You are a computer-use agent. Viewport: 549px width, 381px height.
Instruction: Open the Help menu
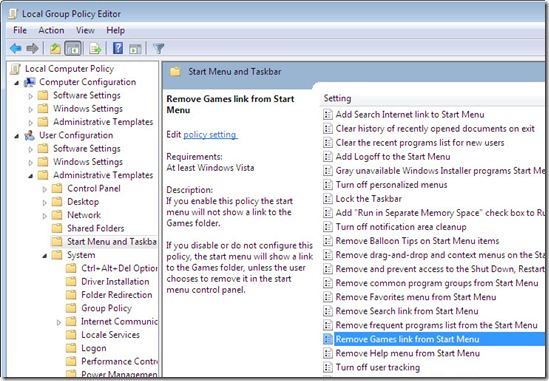pyautogui.click(x=116, y=30)
